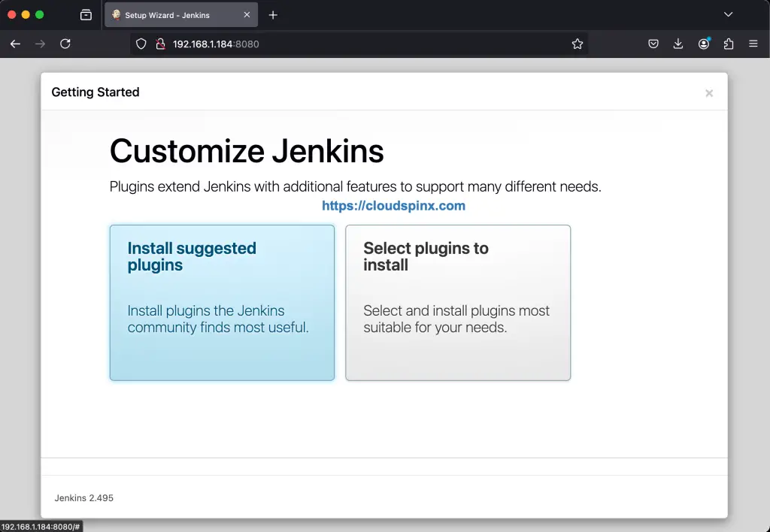
Task: Choose Install suggested plugins
Action: (x=222, y=303)
